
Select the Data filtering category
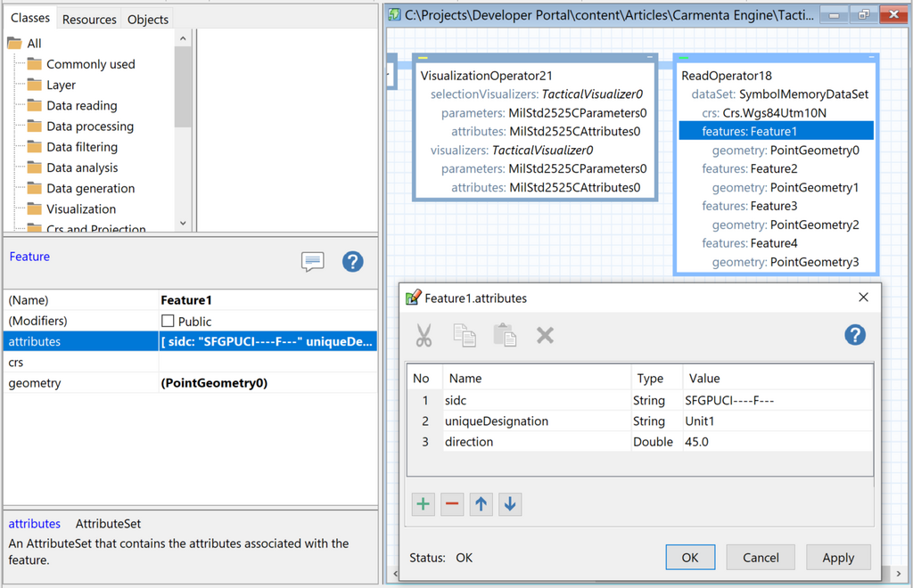point(82,147)
